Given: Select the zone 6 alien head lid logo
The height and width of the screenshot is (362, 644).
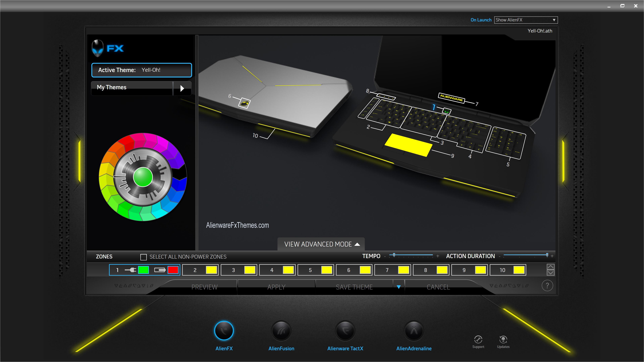Looking at the screenshot, I should pyautogui.click(x=244, y=103).
